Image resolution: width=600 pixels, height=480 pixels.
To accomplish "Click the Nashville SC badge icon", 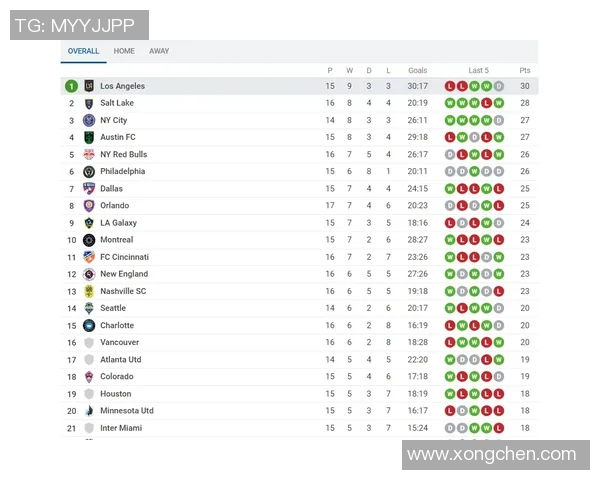I will pyautogui.click(x=89, y=291).
